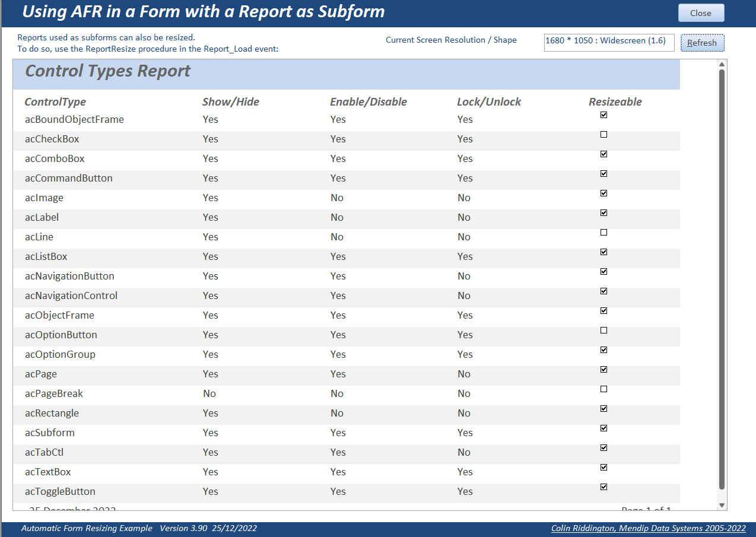This screenshot has height=537, width=756.
Task: Click the Show/Hide column header
Action: 231,102
